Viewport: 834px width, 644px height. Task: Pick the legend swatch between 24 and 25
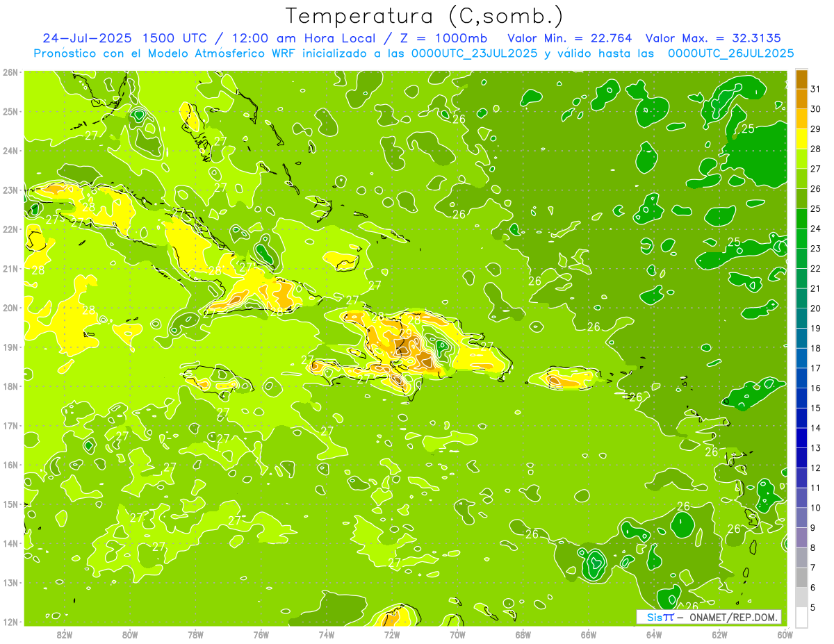click(801, 219)
